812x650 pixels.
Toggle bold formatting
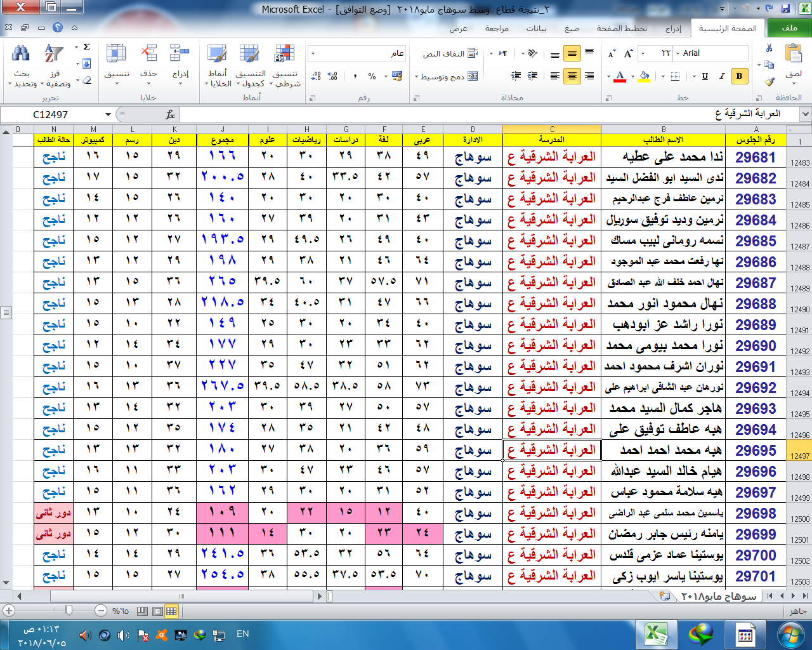pyautogui.click(x=739, y=76)
